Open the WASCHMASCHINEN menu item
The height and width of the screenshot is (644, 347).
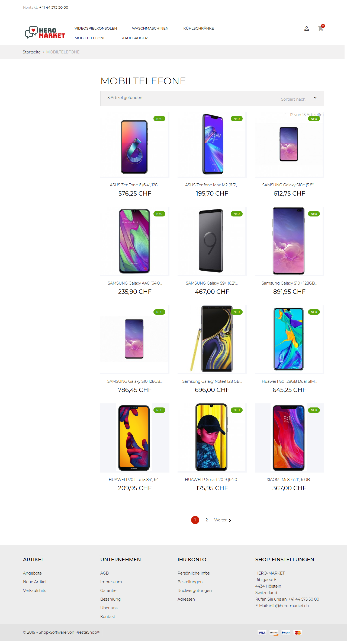(150, 28)
